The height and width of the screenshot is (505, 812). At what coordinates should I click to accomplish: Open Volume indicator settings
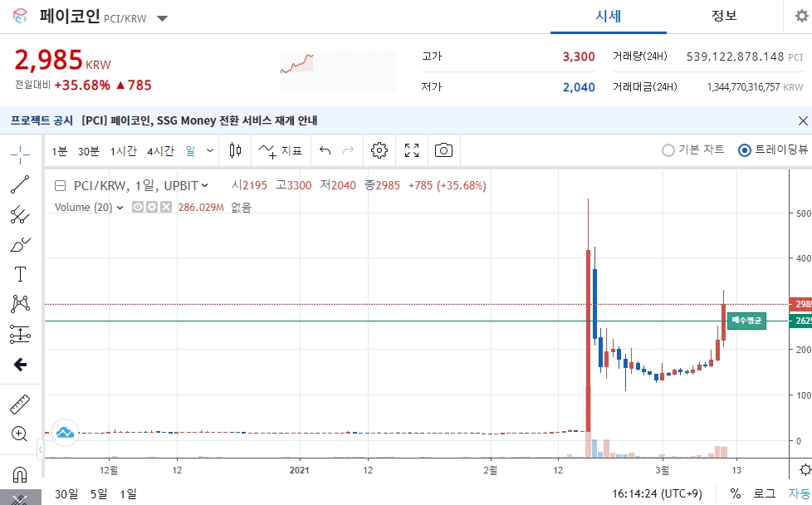coord(152,207)
